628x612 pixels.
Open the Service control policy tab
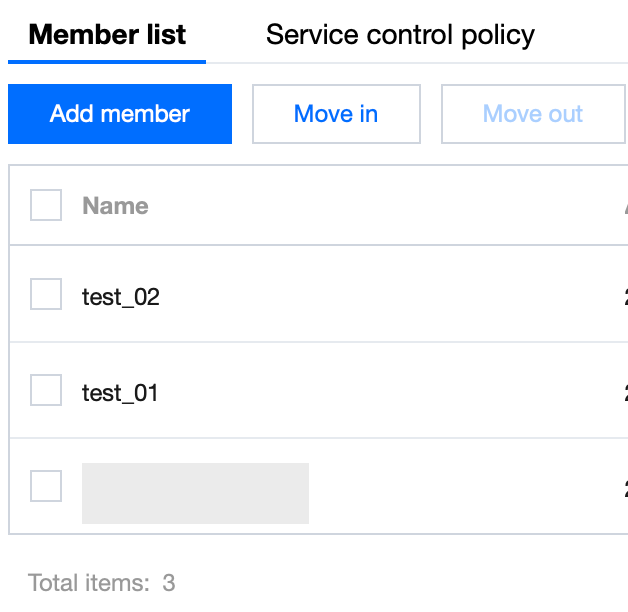pos(400,35)
